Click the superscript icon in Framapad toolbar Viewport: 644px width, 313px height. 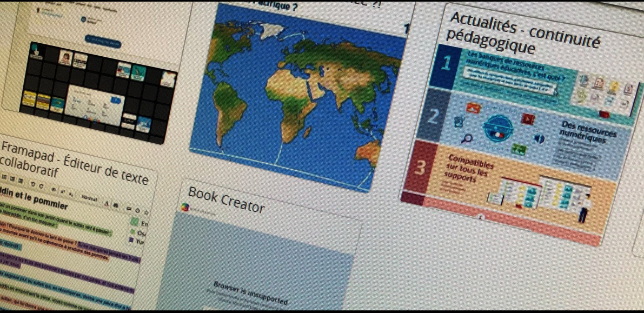tap(63, 191)
